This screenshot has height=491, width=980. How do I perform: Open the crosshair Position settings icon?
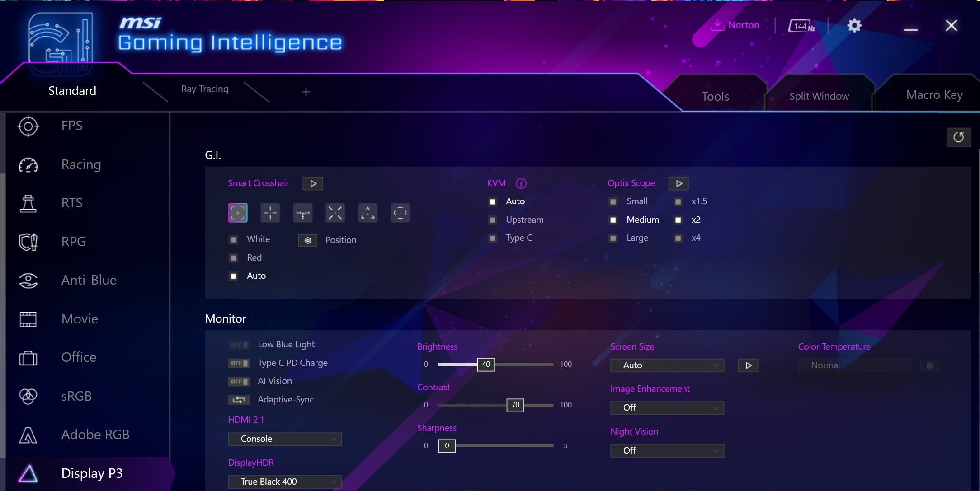(x=308, y=240)
